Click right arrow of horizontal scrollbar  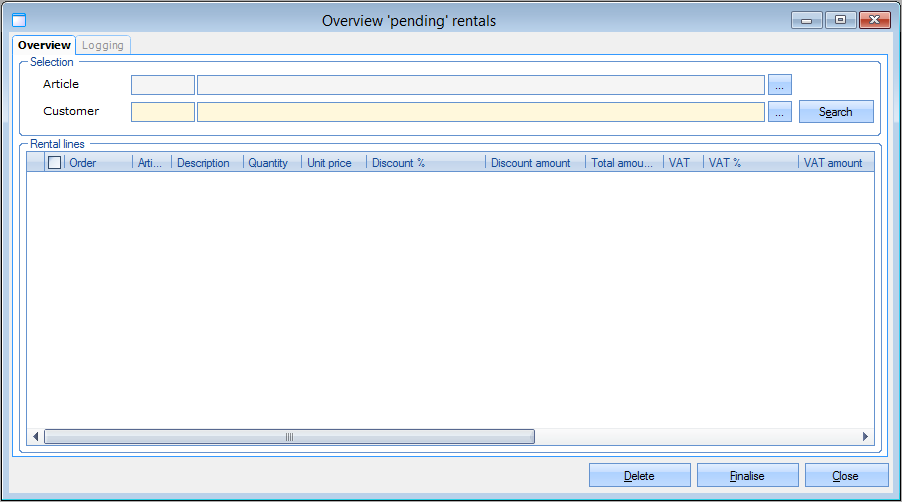point(866,437)
